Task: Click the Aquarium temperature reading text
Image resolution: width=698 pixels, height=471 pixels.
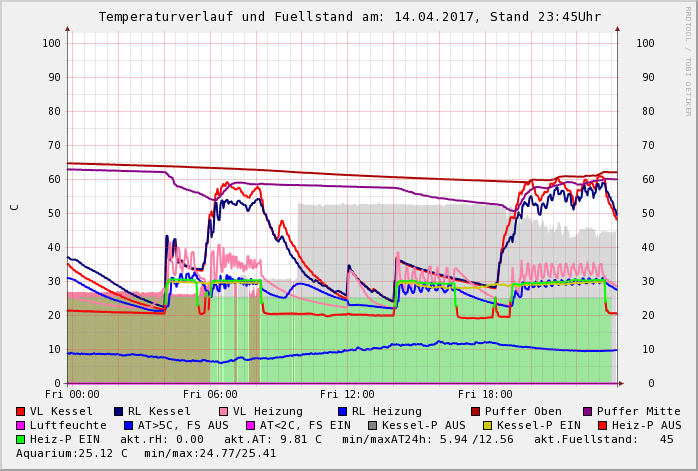Action: [x=73, y=453]
